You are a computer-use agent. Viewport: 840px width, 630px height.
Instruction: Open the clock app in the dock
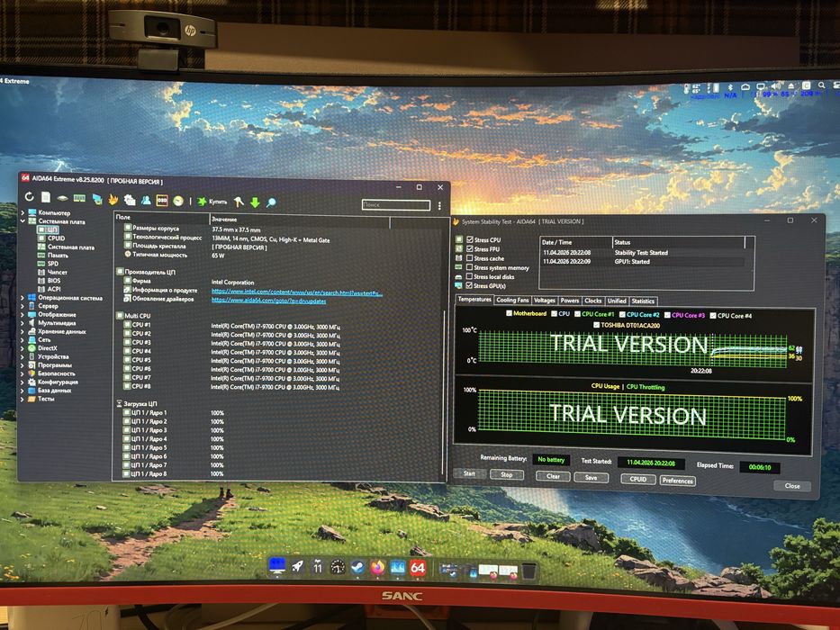point(338,567)
